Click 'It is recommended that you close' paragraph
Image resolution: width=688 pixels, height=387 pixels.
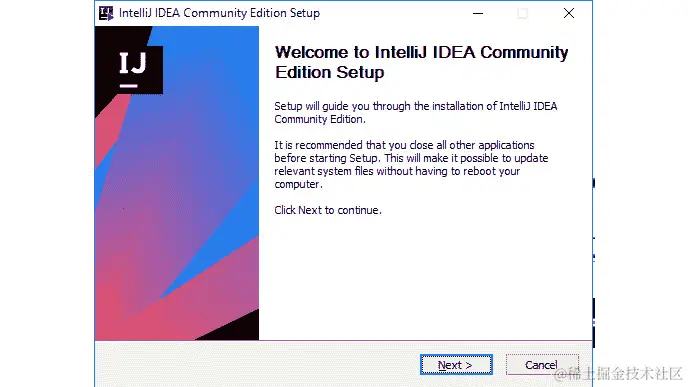click(x=411, y=165)
